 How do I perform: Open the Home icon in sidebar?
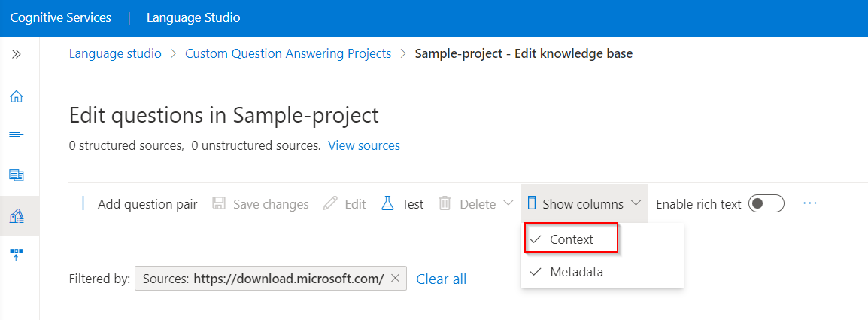tap(17, 96)
